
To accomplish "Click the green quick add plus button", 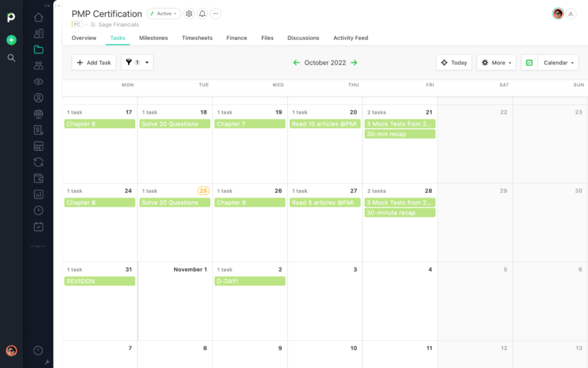I will tap(11, 40).
